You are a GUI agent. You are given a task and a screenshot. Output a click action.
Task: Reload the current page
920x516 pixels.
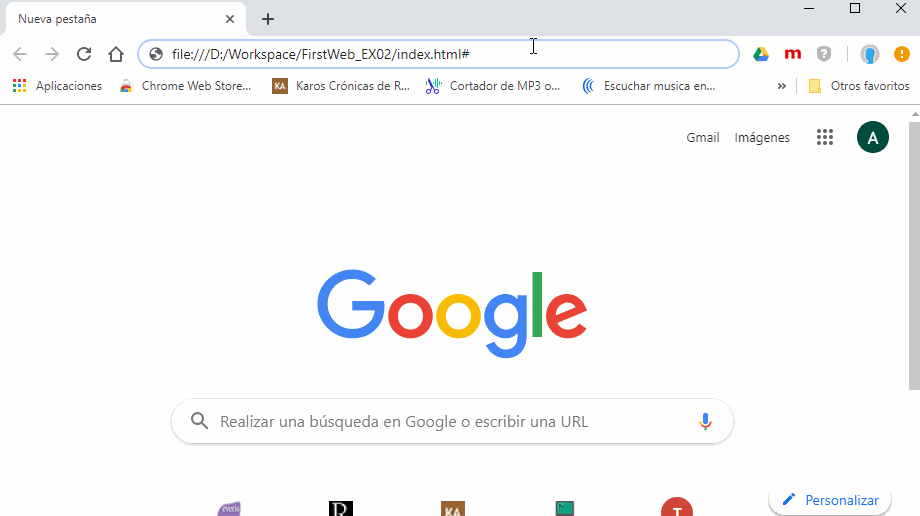pyautogui.click(x=84, y=54)
